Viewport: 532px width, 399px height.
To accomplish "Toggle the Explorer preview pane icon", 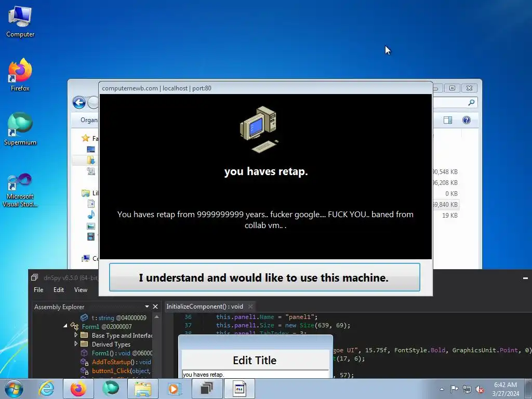I will pyautogui.click(x=448, y=120).
